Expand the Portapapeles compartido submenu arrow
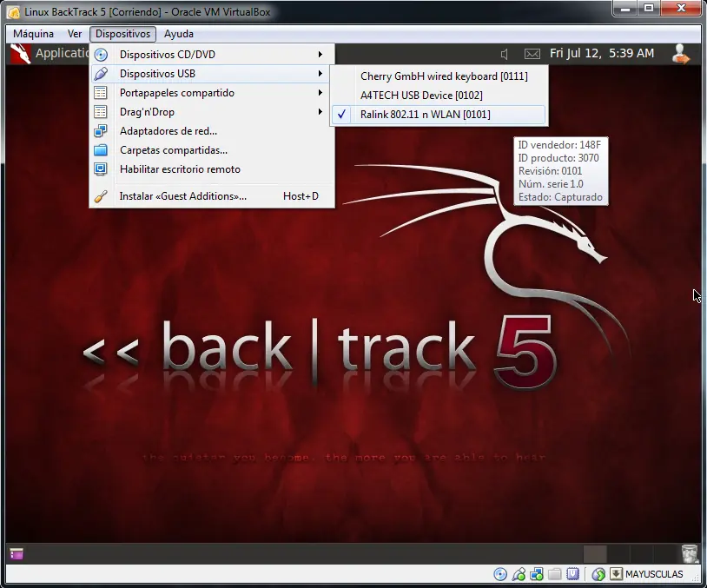The height and width of the screenshot is (588, 707). tap(320, 93)
